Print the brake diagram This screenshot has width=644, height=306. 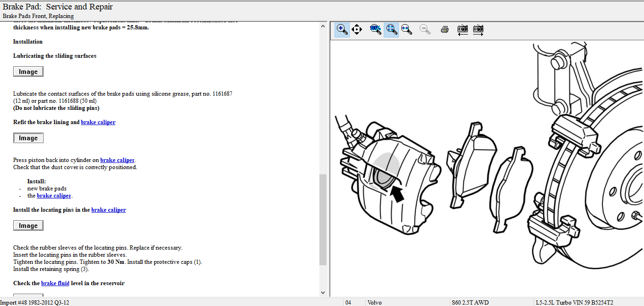pyautogui.click(x=444, y=30)
